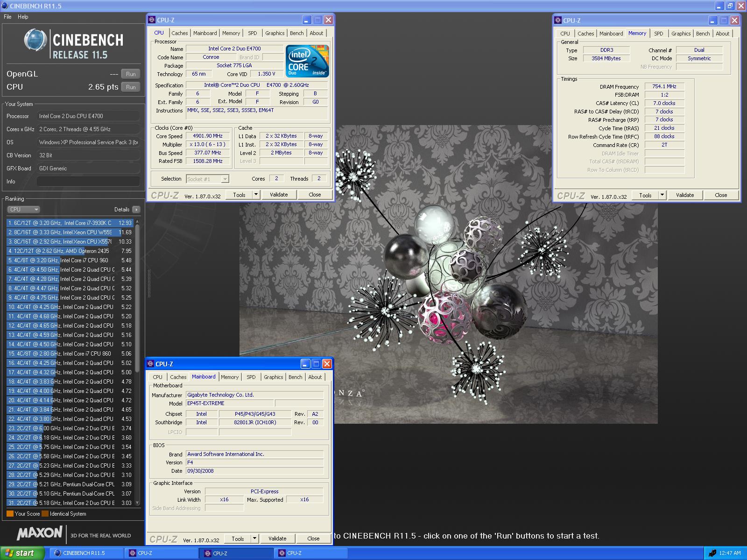Click the CPU-Z title icon in the Mainboard window
The width and height of the screenshot is (747, 560).
(x=150, y=364)
